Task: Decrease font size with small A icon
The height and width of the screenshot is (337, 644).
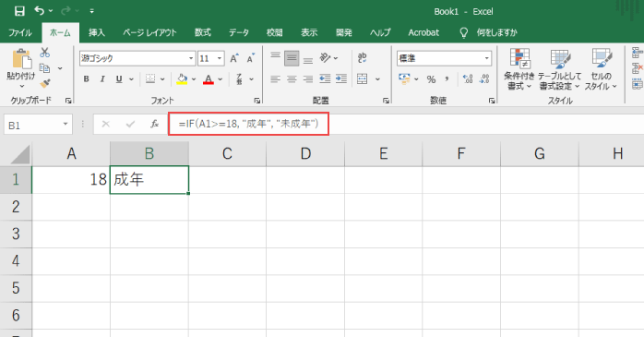Action: coord(251,58)
